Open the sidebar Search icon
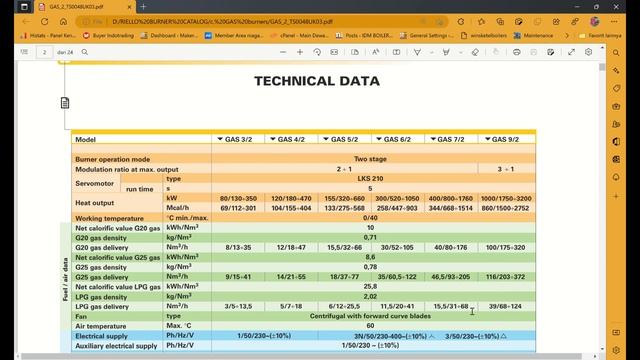This screenshot has height=360, width=640. coord(616,53)
